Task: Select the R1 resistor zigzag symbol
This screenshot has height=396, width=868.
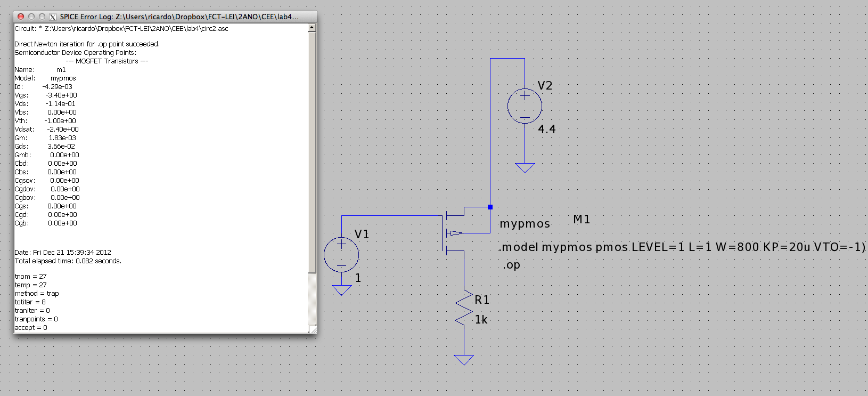Action: click(x=464, y=308)
